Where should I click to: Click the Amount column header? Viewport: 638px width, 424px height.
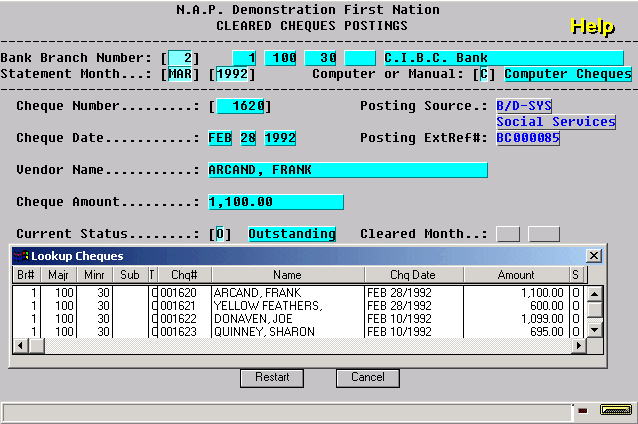coord(516,275)
